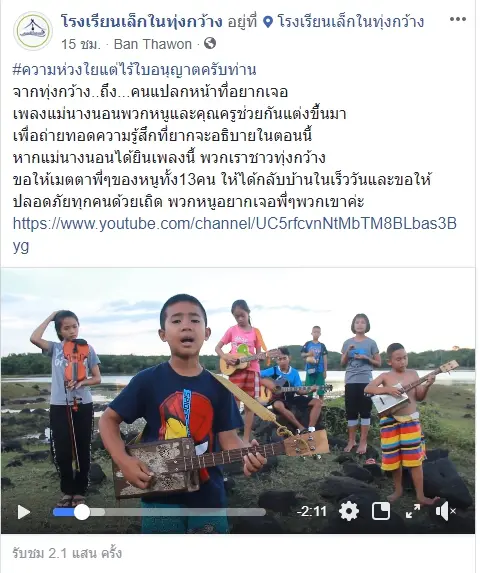
Task: Open the โรงเรียนเล็กในทุ่งกว้าง page name link
Action: tap(141, 22)
